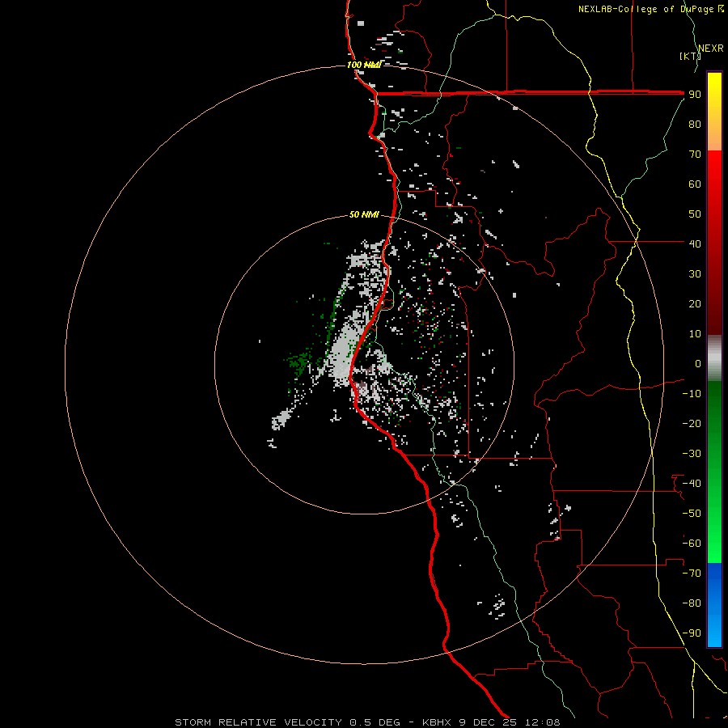Click the -90 value on velocity scale
Screen dimensions: 728x728
click(x=692, y=633)
